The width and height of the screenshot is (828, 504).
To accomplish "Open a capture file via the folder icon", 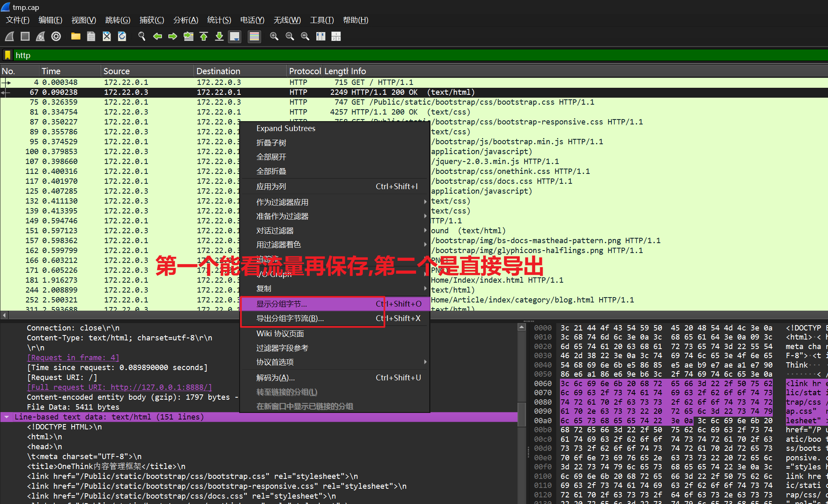I will (x=75, y=36).
